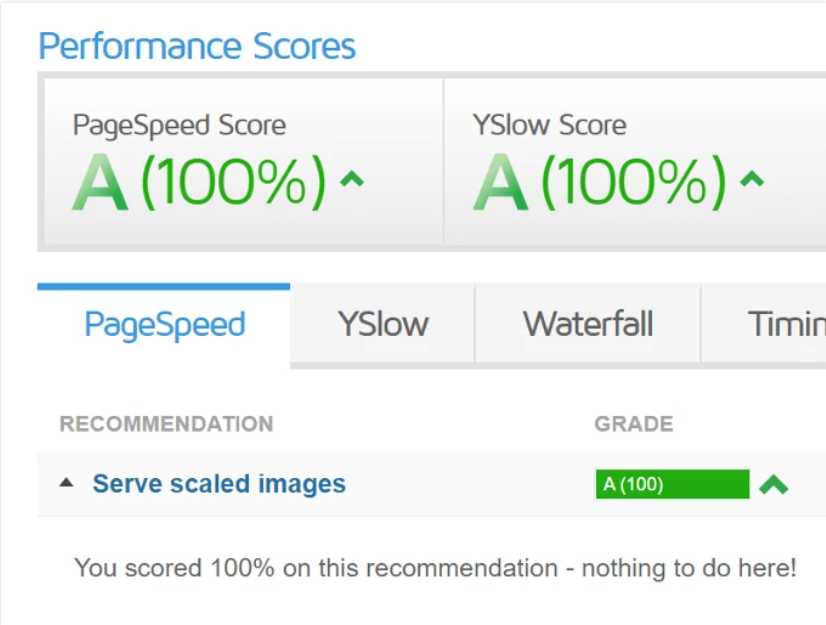Viewport: 826px width, 625px height.
Task: Sort by the GRADE column header
Action: click(634, 424)
